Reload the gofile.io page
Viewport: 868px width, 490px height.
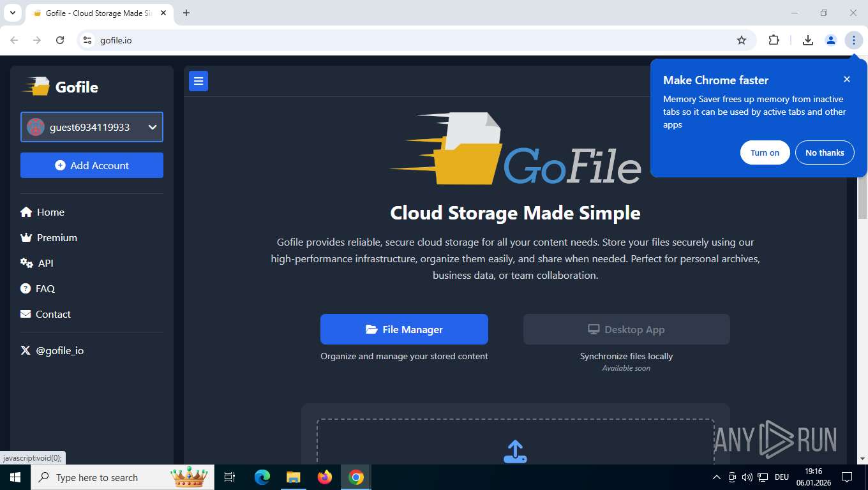60,40
